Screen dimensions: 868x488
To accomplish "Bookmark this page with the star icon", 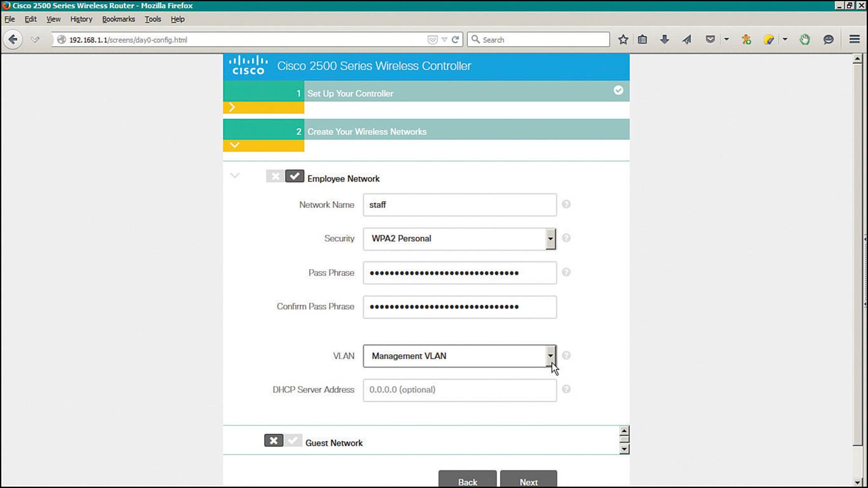I will [x=623, y=39].
